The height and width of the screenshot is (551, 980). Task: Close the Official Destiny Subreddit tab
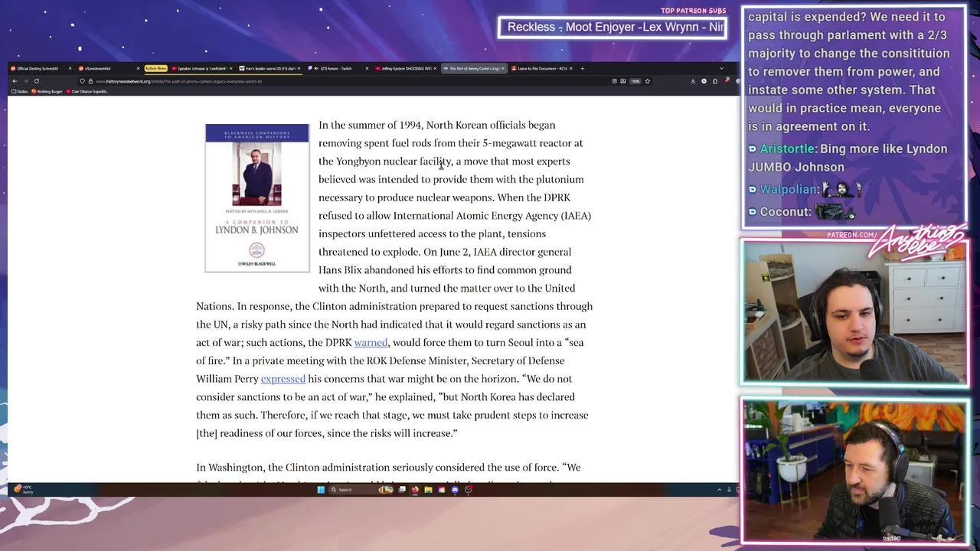[70, 68]
